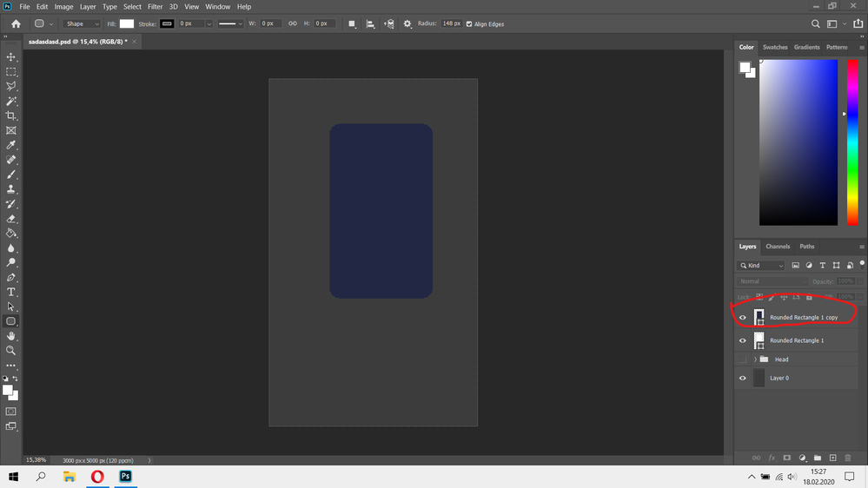Select the Hand tool
868x488 pixels.
[11, 336]
